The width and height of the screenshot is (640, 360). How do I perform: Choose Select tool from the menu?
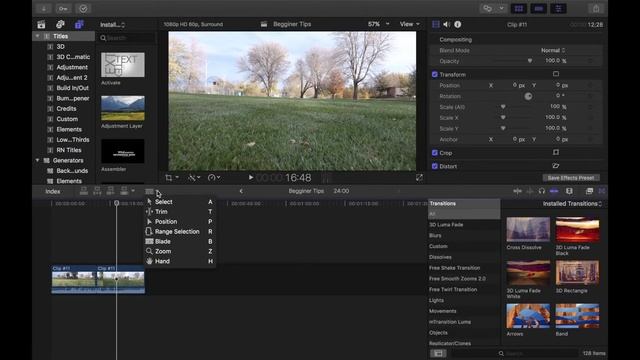180,202
